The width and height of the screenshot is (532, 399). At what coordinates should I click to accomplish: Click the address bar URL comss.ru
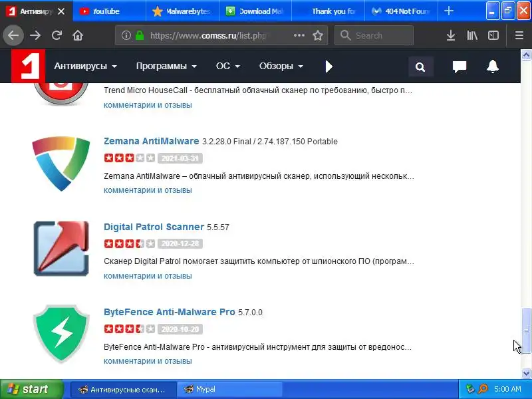(208, 35)
